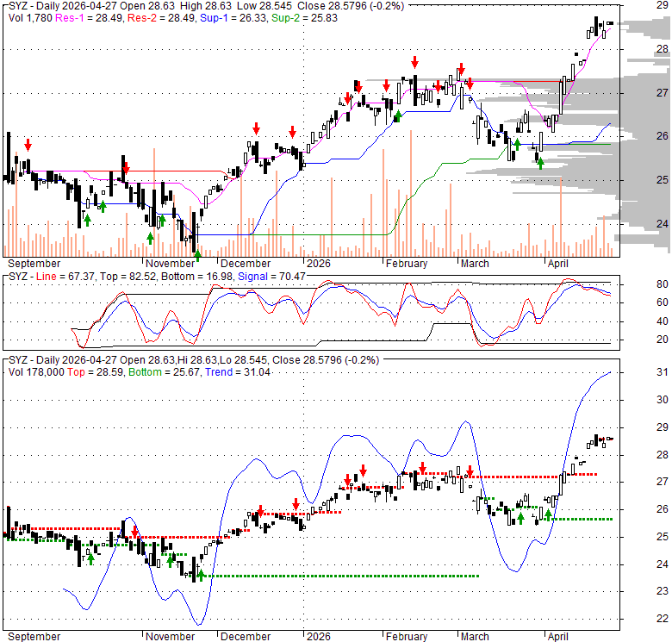Select the September label on the bottom chart axis

coord(34,637)
